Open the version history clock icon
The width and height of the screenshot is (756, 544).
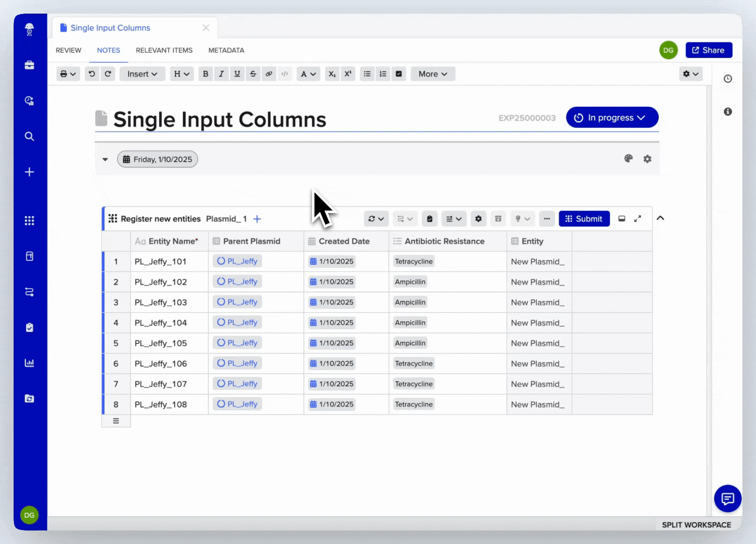(x=728, y=79)
